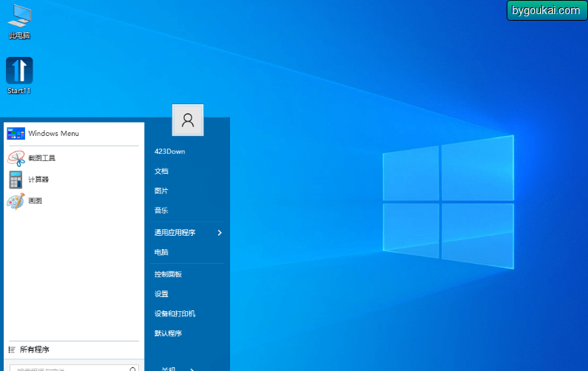
Task: Open Windows Menu tile icon
Action: [16, 134]
